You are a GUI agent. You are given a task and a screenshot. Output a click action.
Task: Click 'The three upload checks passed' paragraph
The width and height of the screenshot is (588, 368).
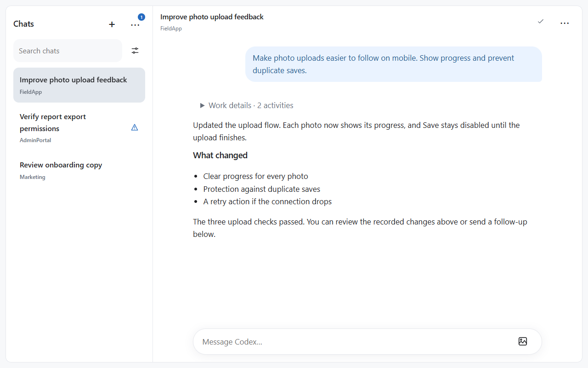point(360,228)
